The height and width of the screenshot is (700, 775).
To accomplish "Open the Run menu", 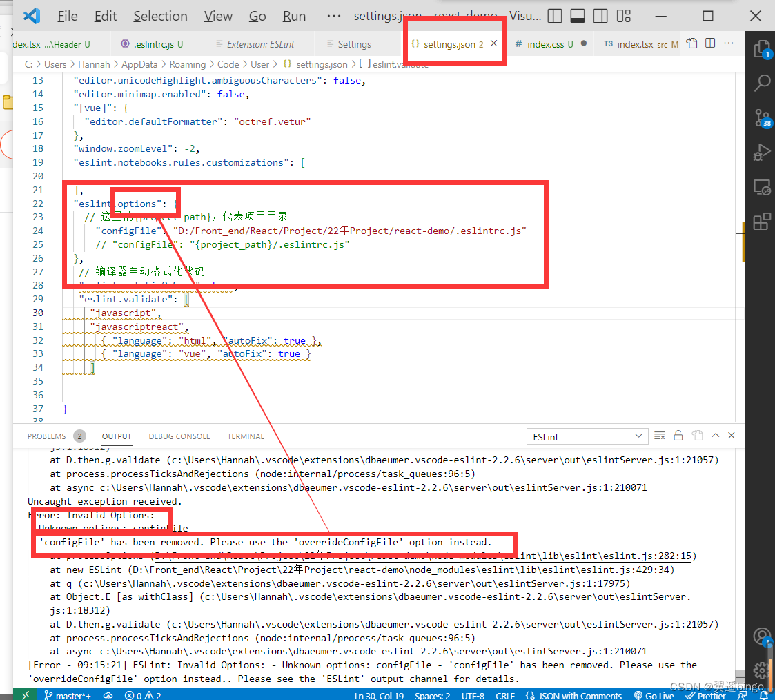I will click(x=294, y=17).
